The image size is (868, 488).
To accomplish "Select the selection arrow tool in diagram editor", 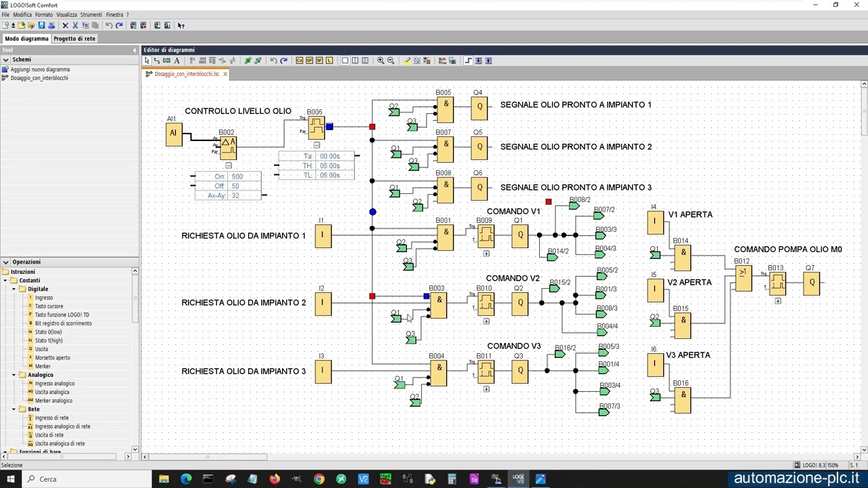I will (146, 60).
